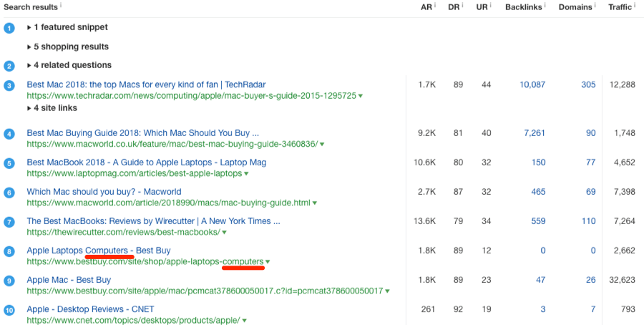Open Which Mac should you buy result
Image resolution: width=644 pixels, height=325 pixels.
(x=104, y=192)
